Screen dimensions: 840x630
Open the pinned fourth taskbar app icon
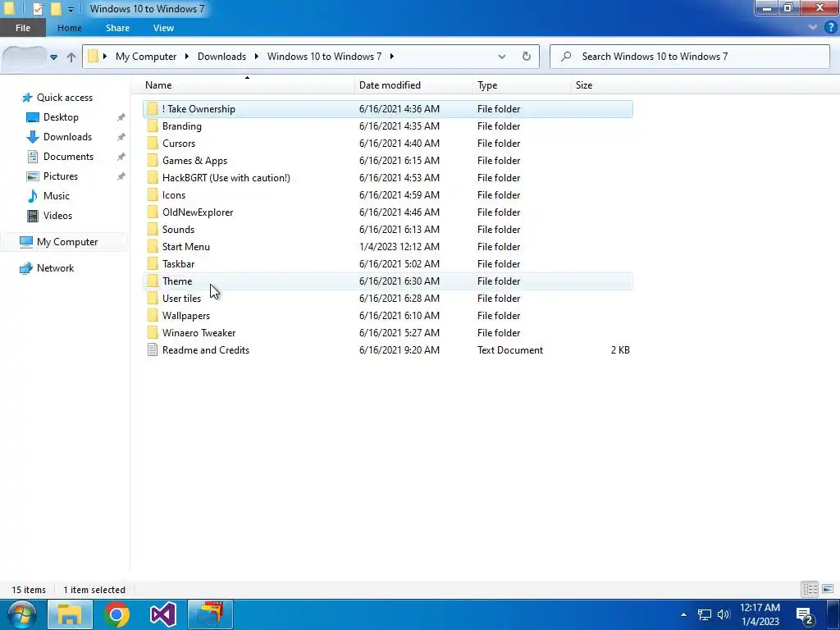210,614
